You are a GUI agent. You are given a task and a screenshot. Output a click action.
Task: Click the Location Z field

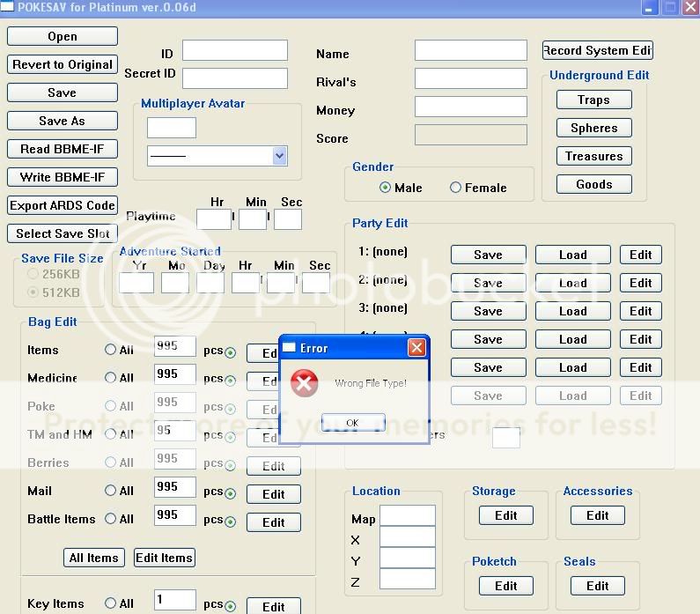pos(408,579)
